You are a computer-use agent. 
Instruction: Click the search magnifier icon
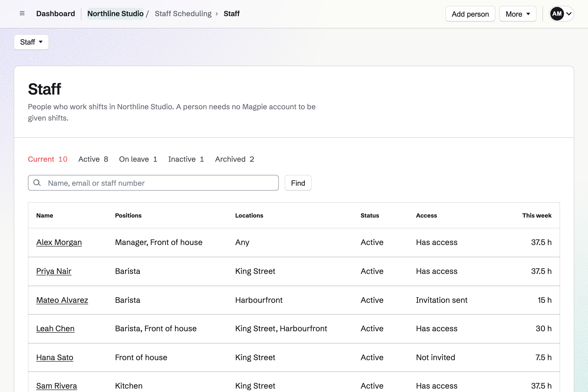(x=37, y=183)
